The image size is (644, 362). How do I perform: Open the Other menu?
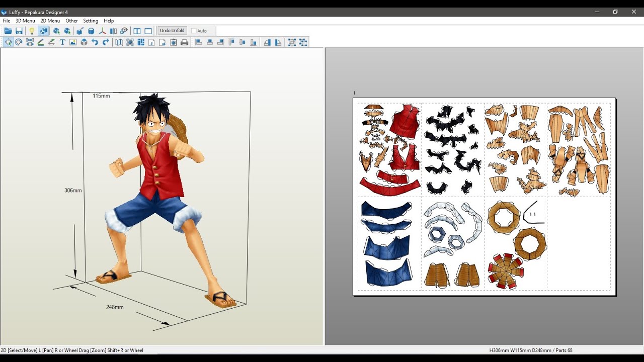click(72, 21)
